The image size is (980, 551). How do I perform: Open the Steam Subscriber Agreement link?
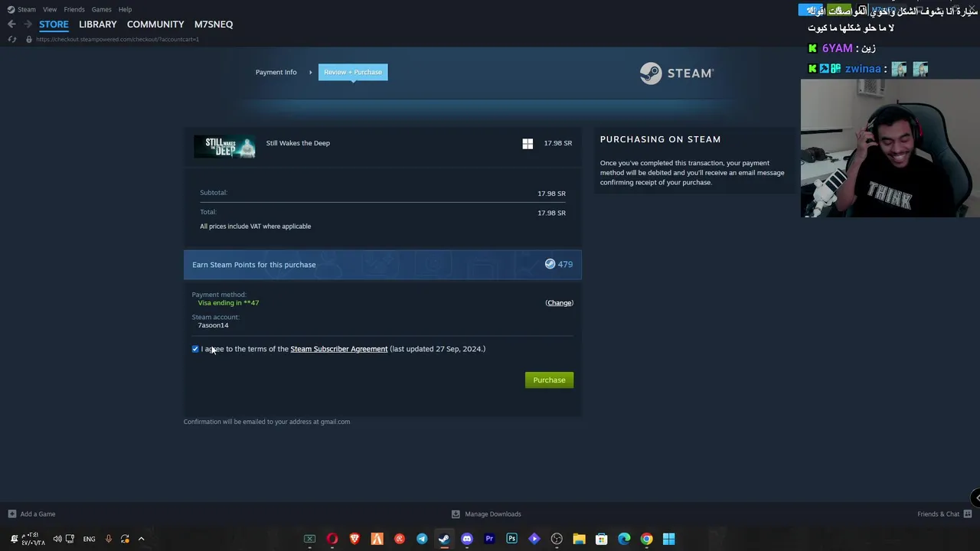(339, 349)
